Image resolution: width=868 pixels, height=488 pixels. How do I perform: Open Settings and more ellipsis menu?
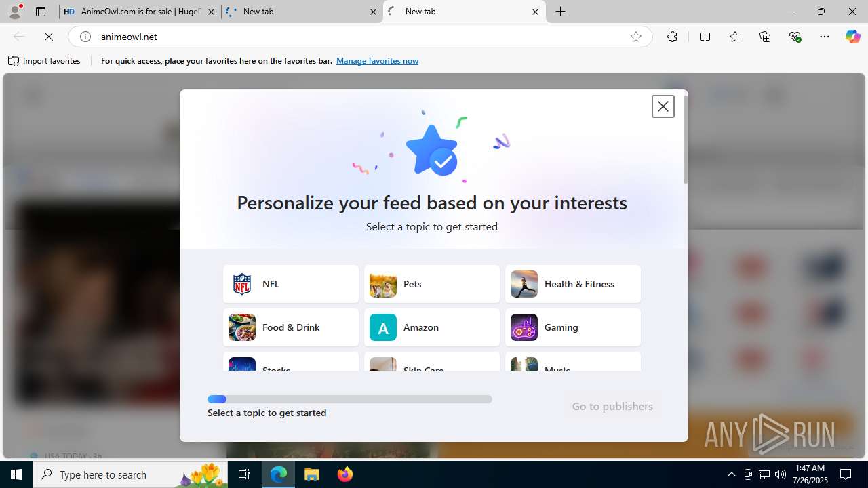click(x=825, y=37)
